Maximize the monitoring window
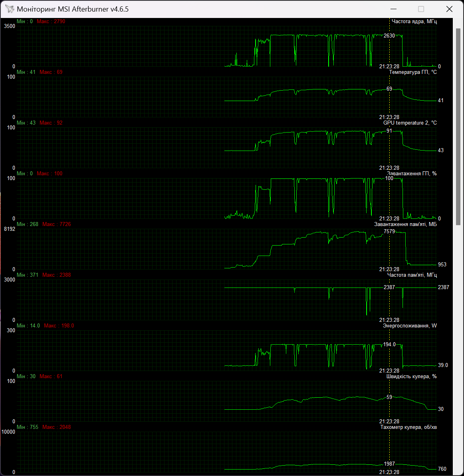Screen dimensions: 464x476 coord(421,9)
